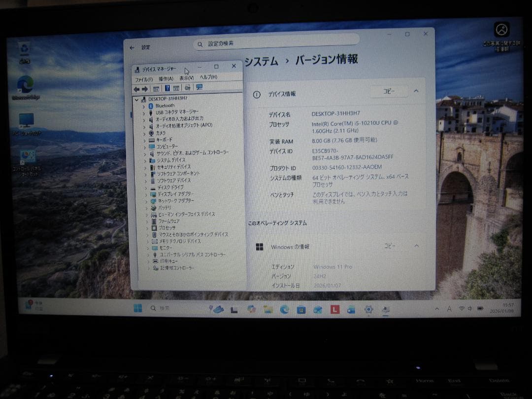Viewport: 532px width, 399px height.
Task: Open Microsoft Edge from the taskbar
Action: tap(285, 309)
